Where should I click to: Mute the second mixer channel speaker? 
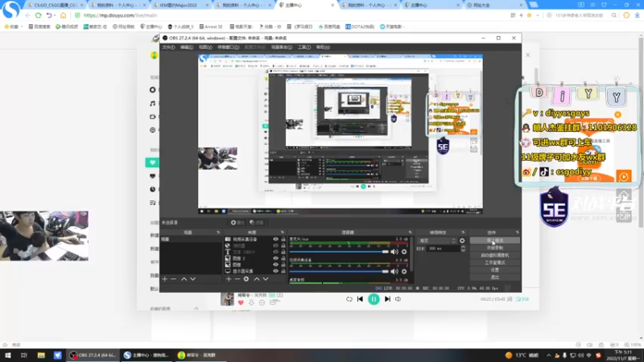click(394, 271)
